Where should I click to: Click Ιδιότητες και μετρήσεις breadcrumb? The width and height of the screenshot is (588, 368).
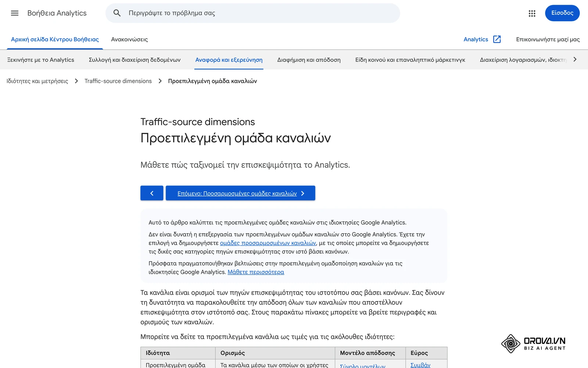[37, 81]
